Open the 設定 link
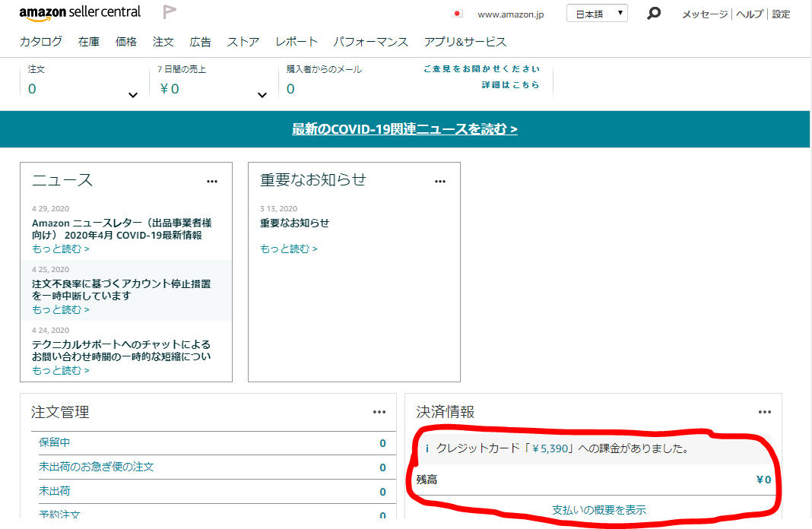Viewport: 812px width, 529px height. click(x=781, y=14)
